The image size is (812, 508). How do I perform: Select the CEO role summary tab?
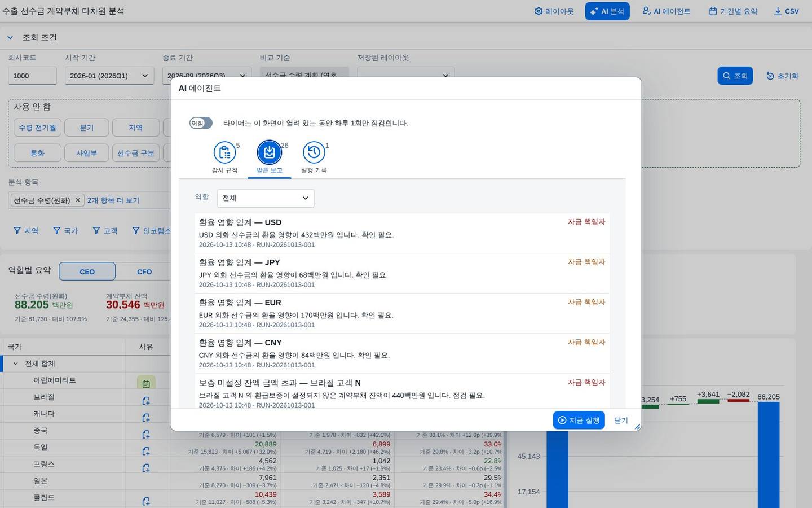tap(87, 271)
